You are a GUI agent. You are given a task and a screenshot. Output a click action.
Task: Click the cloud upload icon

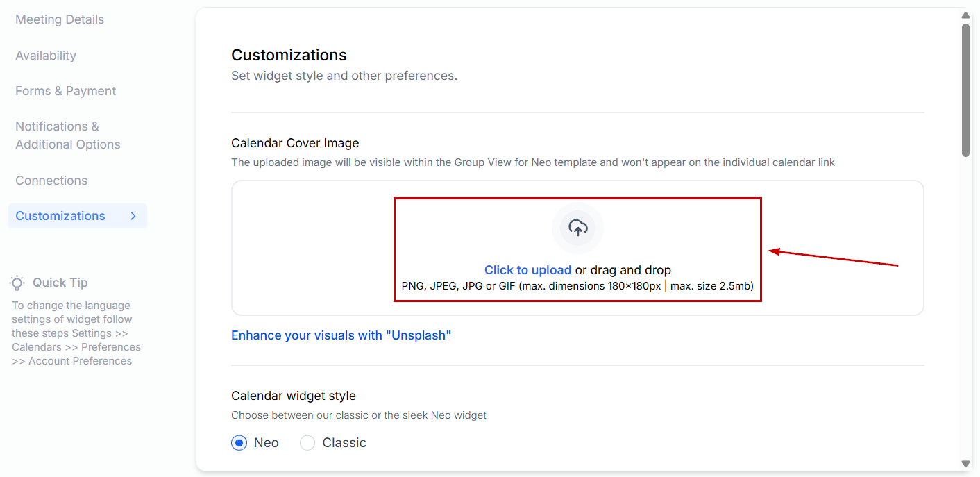pyautogui.click(x=577, y=228)
